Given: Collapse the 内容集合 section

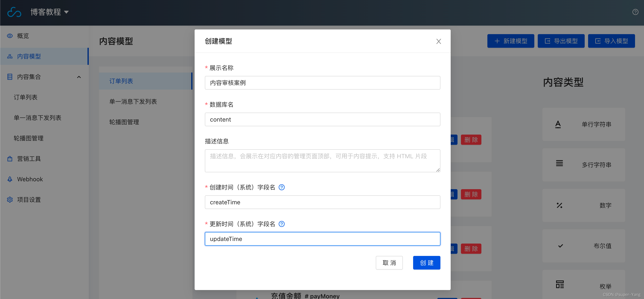Looking at the screenshot, I should click(x=79, y=77).
